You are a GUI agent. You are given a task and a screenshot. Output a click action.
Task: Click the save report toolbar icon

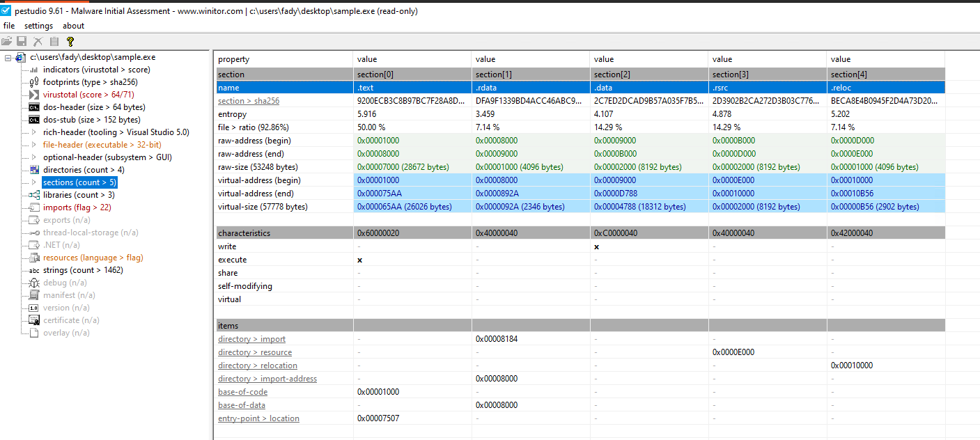click(x=22, y=42)
